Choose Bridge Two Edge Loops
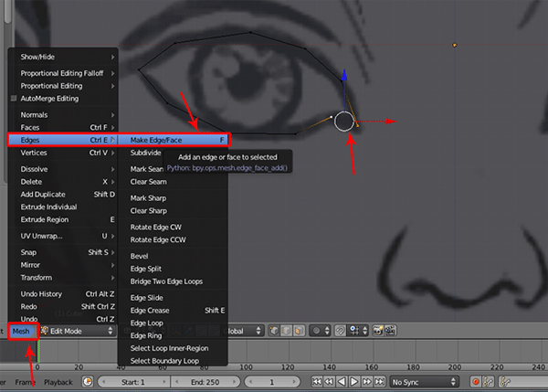Image resolution: width=548 pixels, height=392 pixels. 174,281
